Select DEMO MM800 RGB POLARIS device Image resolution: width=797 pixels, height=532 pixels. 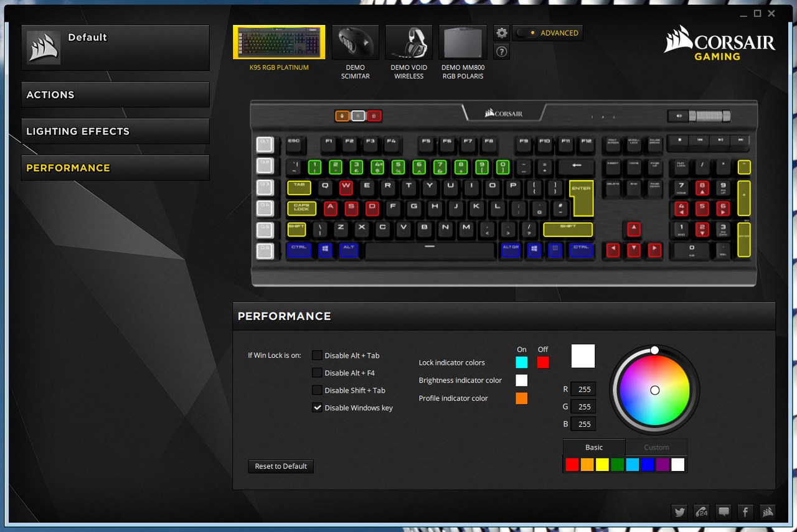click(463, 42)
